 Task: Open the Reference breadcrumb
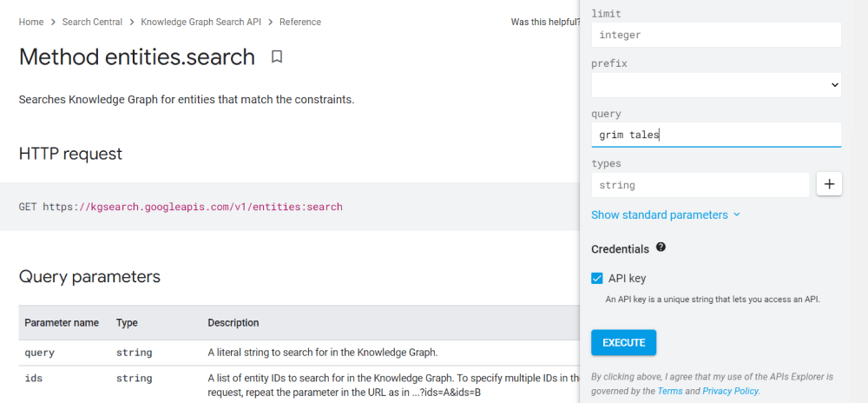pos(300,22)
